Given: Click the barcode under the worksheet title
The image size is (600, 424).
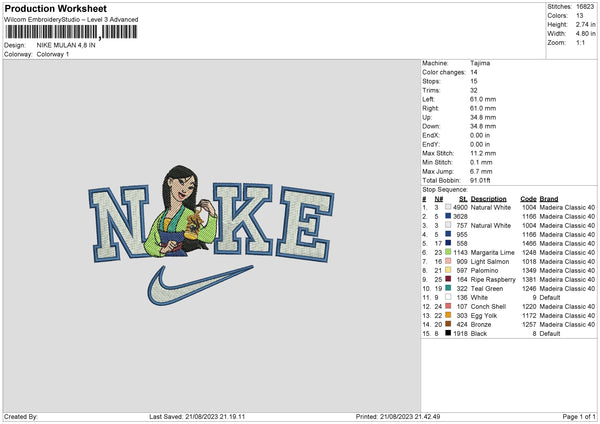Looking at the screenshot, I should pyautogui.click(x=71, y=32).
